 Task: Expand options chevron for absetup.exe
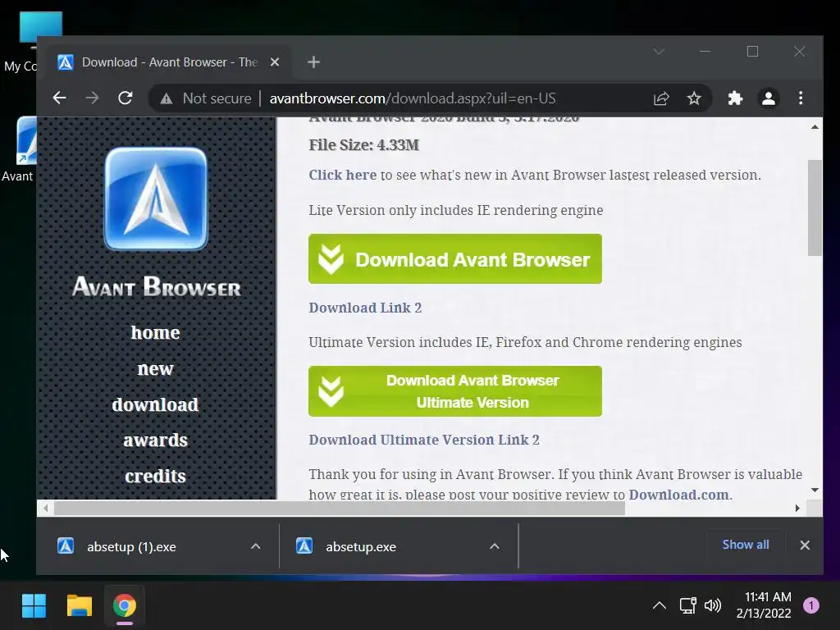click(x=495, y=546)
